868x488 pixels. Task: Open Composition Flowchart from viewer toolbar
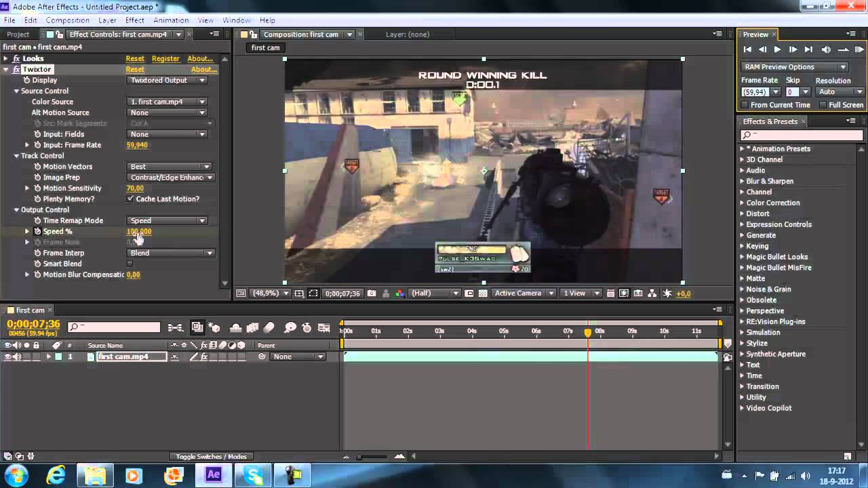tap(652, 293)
